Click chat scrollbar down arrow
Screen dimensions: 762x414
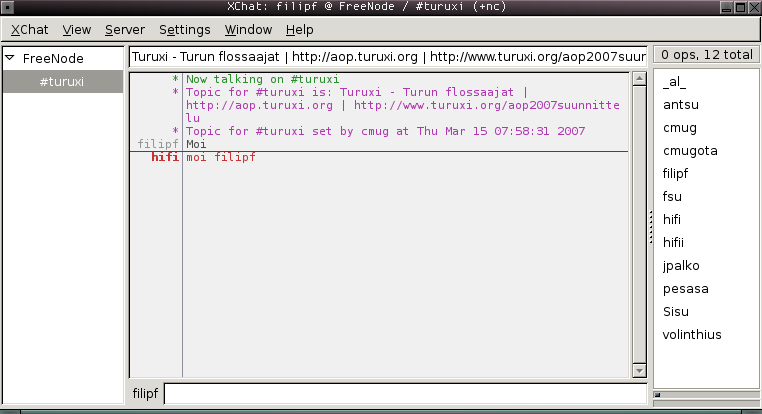640,371
